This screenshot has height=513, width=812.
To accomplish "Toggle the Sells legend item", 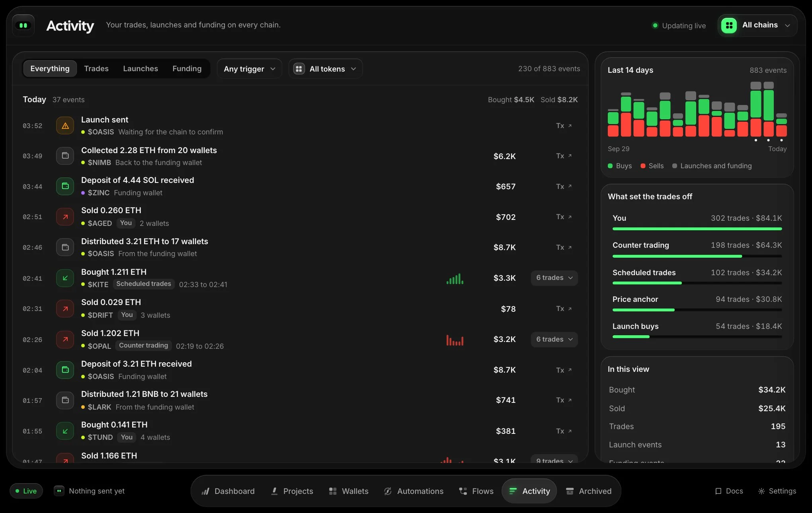I will (x=652, y=166).
